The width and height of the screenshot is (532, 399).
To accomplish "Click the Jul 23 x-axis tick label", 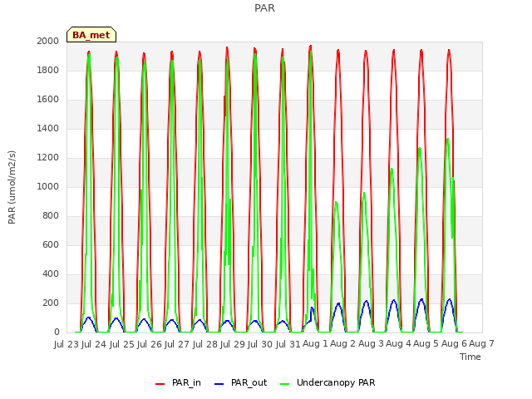I will point(66,344).
